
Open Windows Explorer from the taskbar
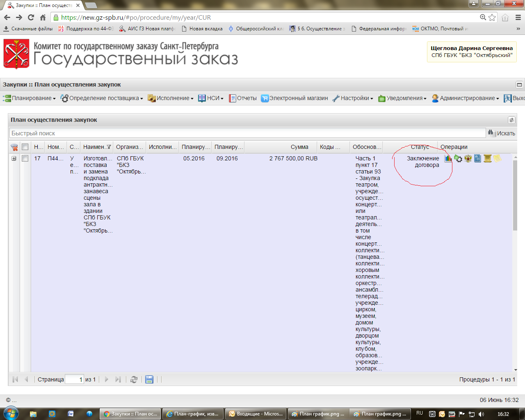(x=33, y=414)
